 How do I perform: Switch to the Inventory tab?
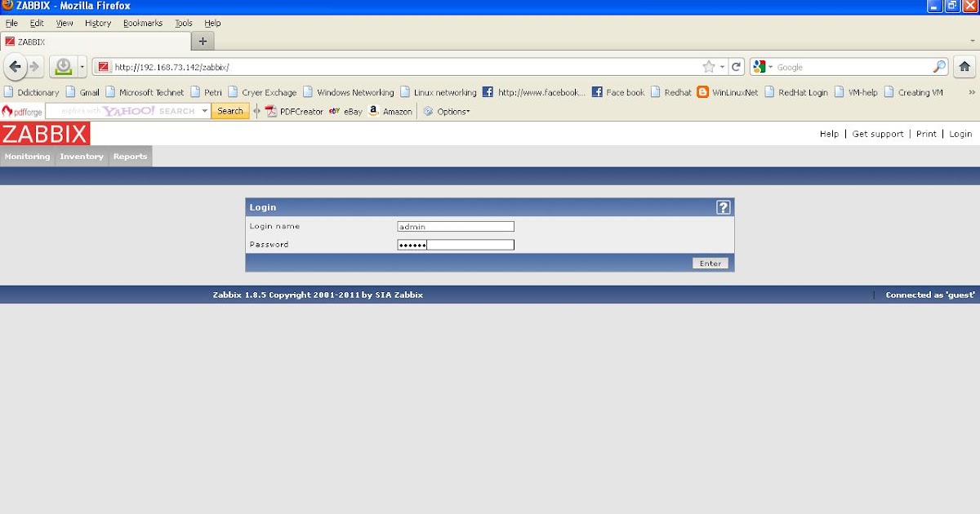[x=82, y=157]
